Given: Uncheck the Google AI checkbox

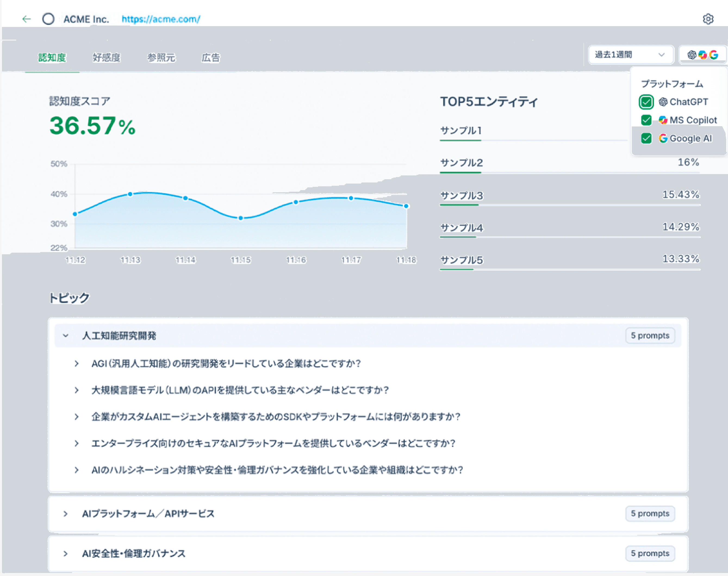Looking at the screenshot, I should [x=646, y=138].
